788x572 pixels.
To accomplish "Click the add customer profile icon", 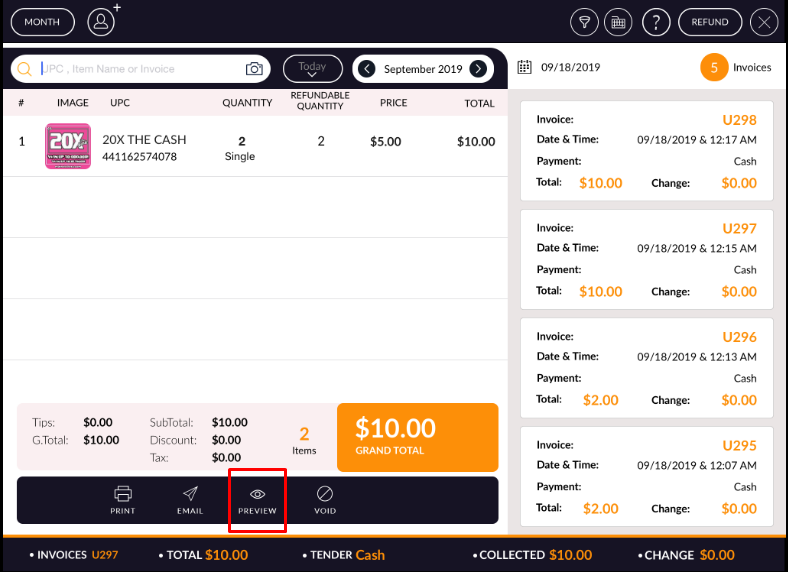I will pos(101,21).
